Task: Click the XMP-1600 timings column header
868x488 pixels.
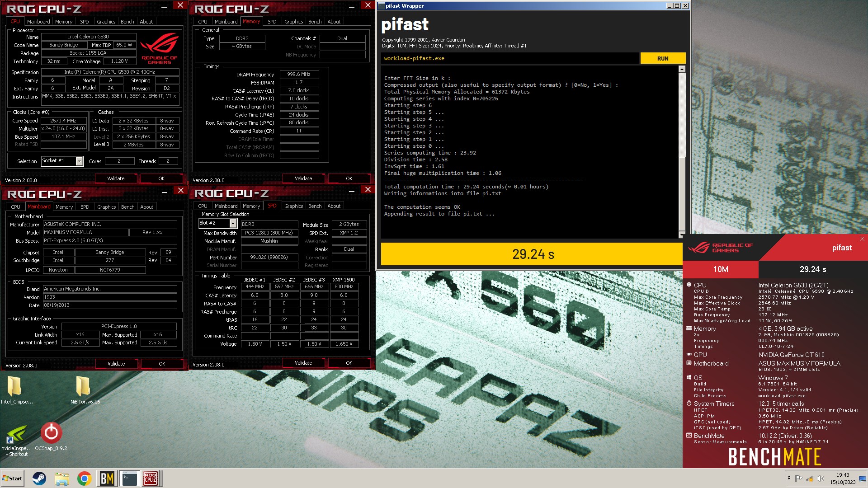Action: 344,280
